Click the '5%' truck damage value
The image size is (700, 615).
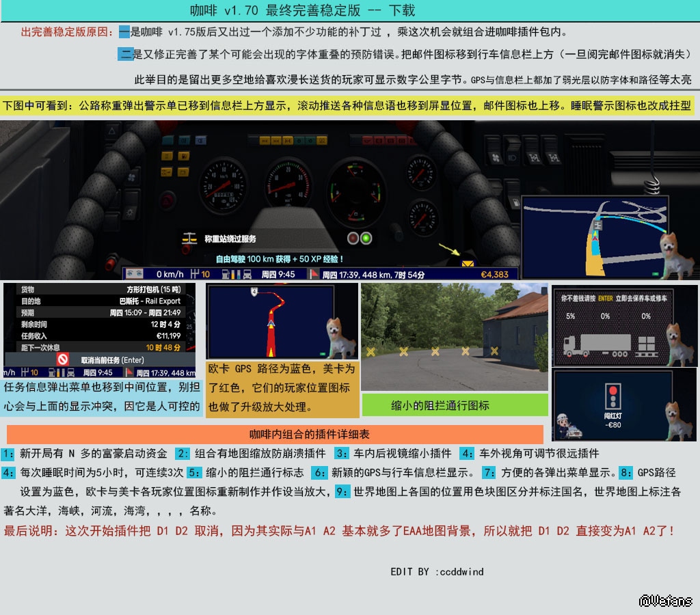click(570, 316)
